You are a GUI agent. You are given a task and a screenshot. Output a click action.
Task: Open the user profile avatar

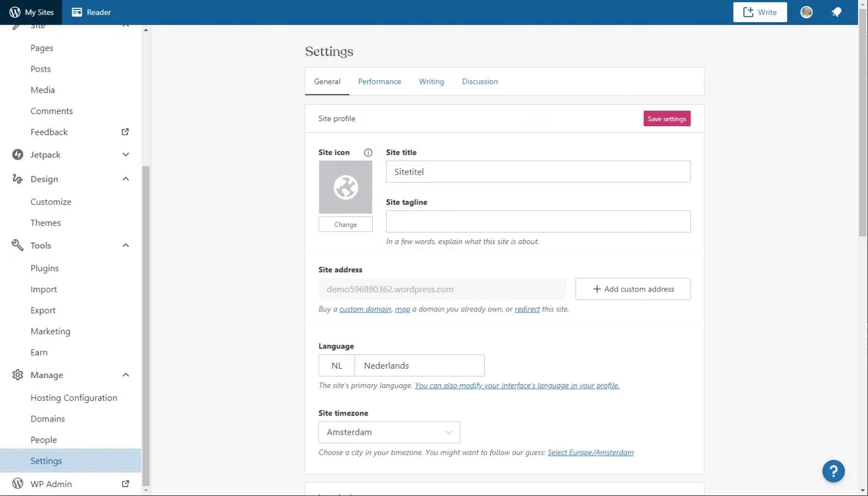point(806,12)
